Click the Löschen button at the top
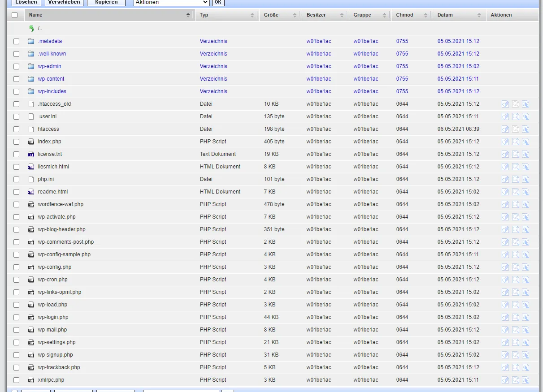543x392 pixels. coord(26,2)
